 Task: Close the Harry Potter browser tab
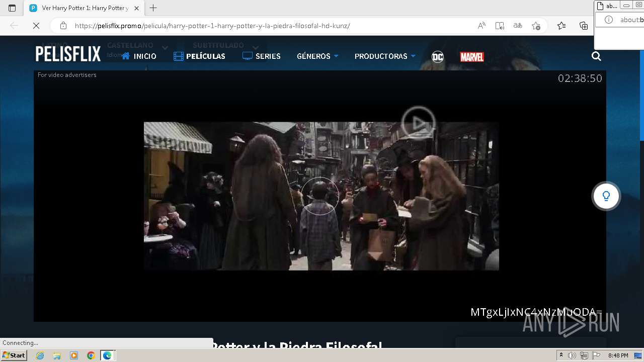tap(136, 8)
